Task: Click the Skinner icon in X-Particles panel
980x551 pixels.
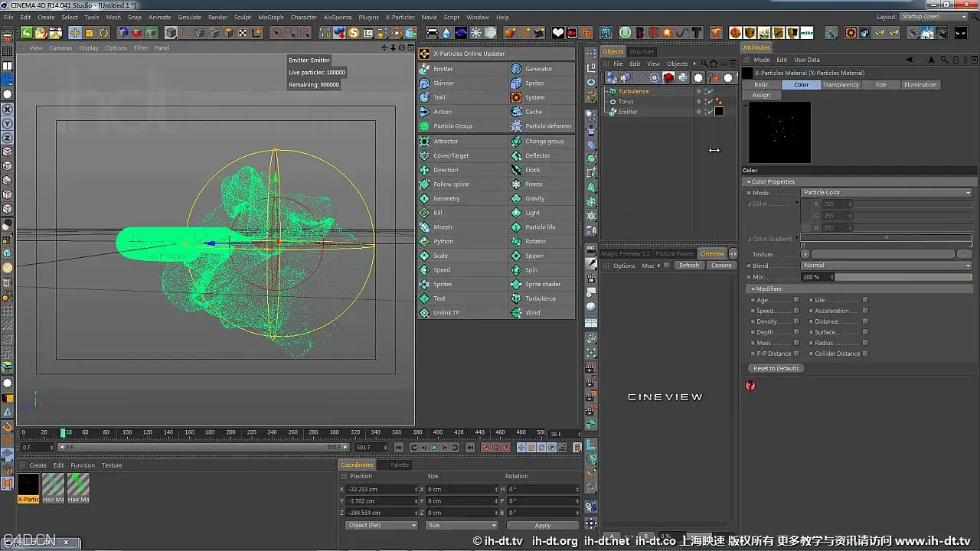Action: point(424,83)
